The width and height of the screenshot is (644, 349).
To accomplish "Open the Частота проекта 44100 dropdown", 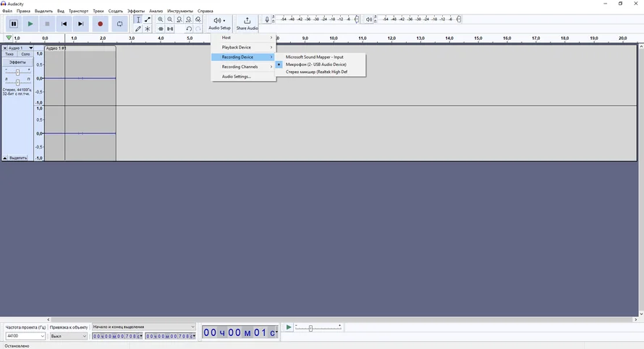I will click(x=25, y=336).
